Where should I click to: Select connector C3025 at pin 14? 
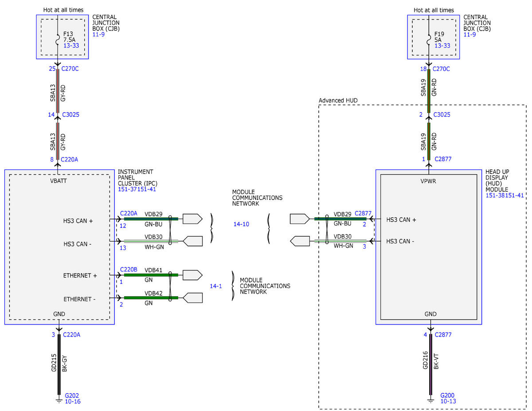[x=70, y=114]
